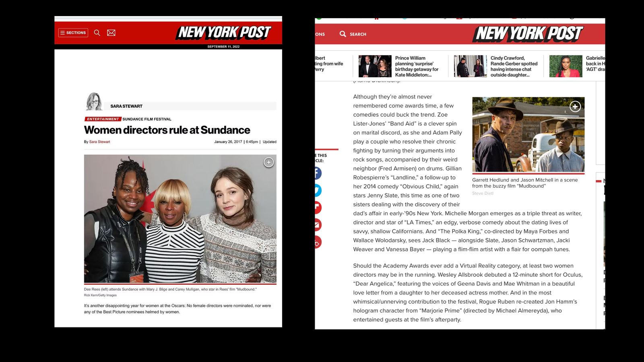Click the New York Post logo in right page
The height and width of the screenshot is (362, 644).
528,34
